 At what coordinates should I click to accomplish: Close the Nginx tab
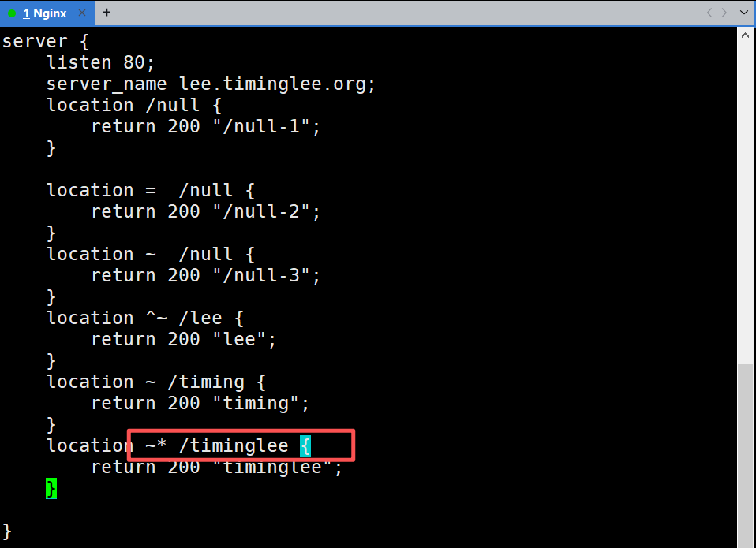[x=82, y=13]
